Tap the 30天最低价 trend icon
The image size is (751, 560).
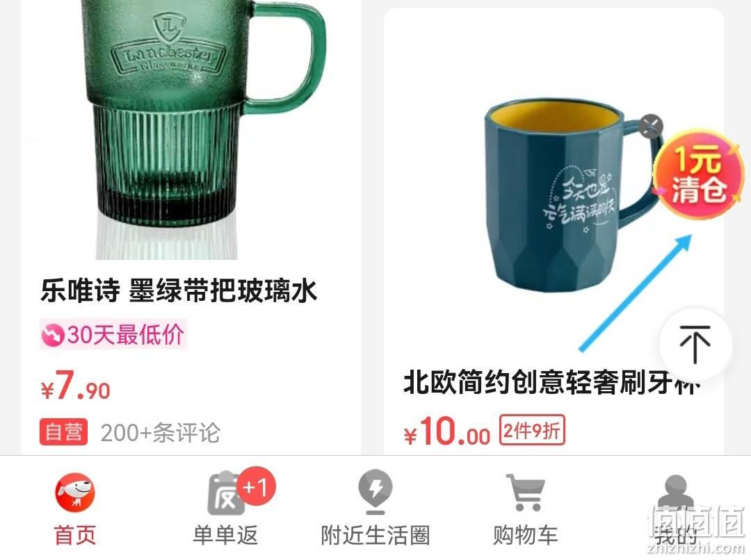point(52,335)
